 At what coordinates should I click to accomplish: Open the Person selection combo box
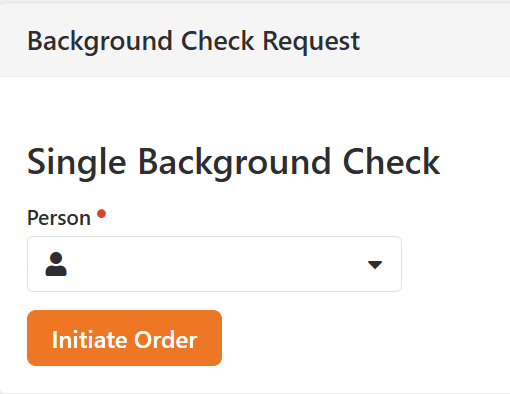214,264
